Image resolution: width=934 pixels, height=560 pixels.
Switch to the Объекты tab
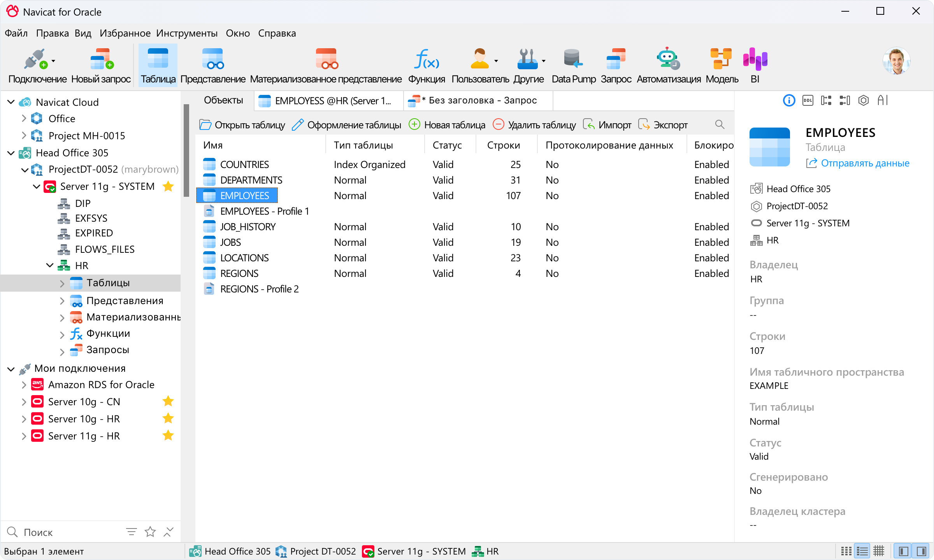[x=223, y=100]
